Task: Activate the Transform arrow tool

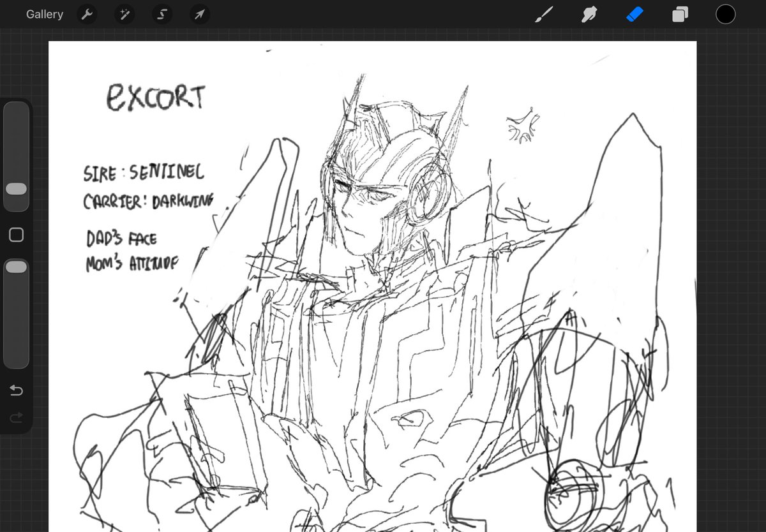Action: pyautogui.click(x=200, y=14)
